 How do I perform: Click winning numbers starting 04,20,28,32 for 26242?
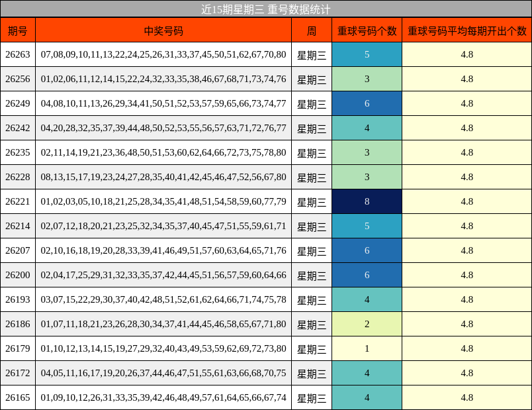pyautogui.click(x=163, y=128)
